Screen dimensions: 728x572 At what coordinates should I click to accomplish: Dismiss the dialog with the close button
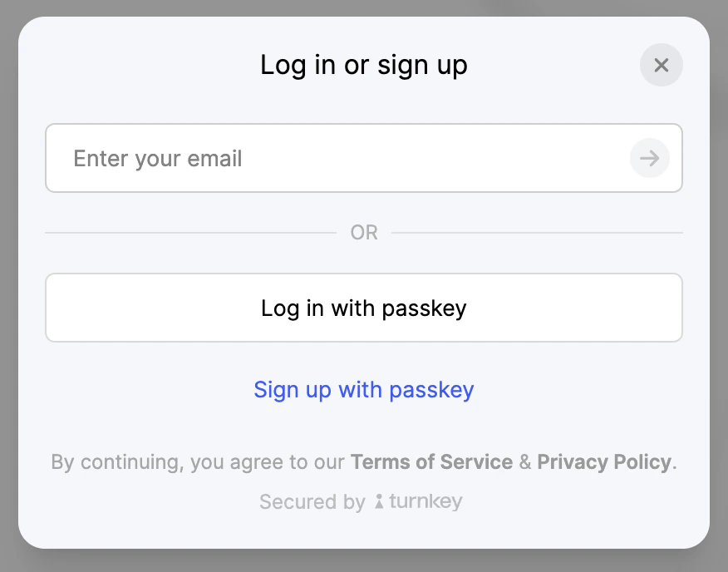[x=661, y=65]
